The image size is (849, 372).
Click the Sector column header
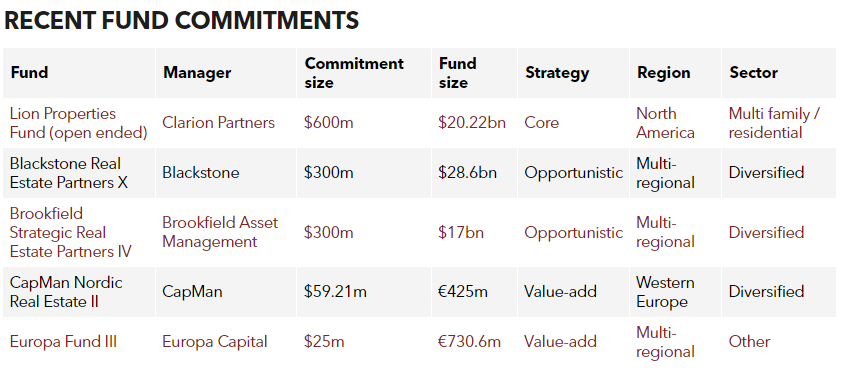point(753,73)
